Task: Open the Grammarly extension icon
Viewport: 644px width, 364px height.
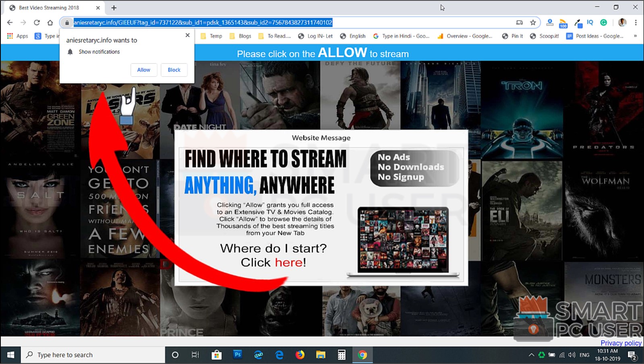Action: tap(603, 23)
